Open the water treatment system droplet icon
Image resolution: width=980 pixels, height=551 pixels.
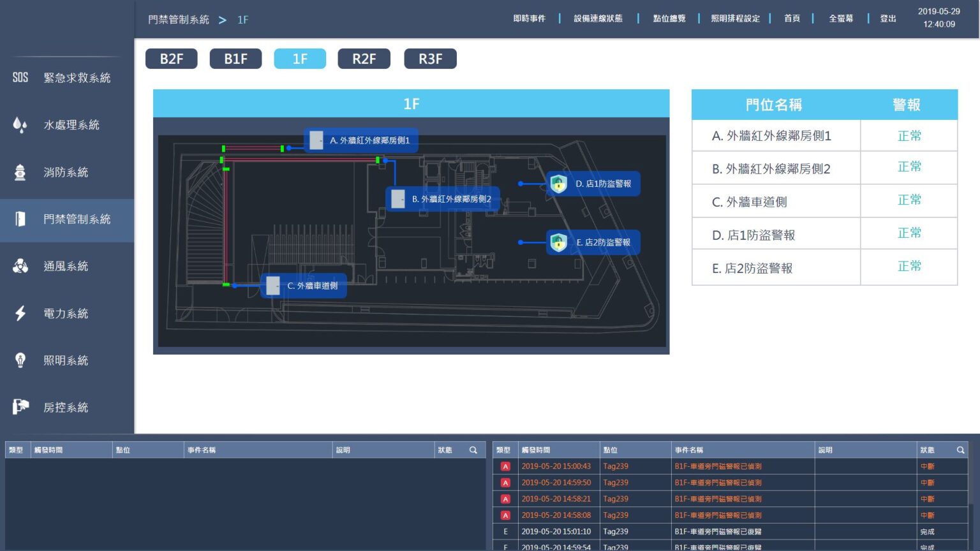pyautogui.click(x=20, y=125)
